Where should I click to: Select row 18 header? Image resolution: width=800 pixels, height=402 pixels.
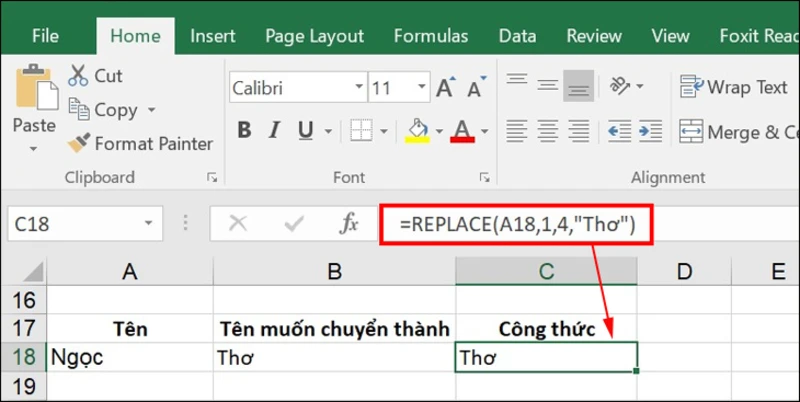tap(23, 357)
